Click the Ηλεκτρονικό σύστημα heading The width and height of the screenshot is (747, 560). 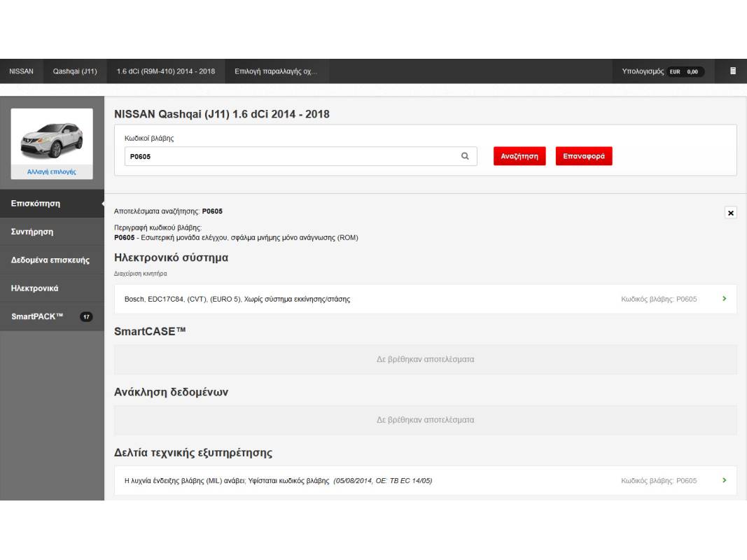coord(171,258)
